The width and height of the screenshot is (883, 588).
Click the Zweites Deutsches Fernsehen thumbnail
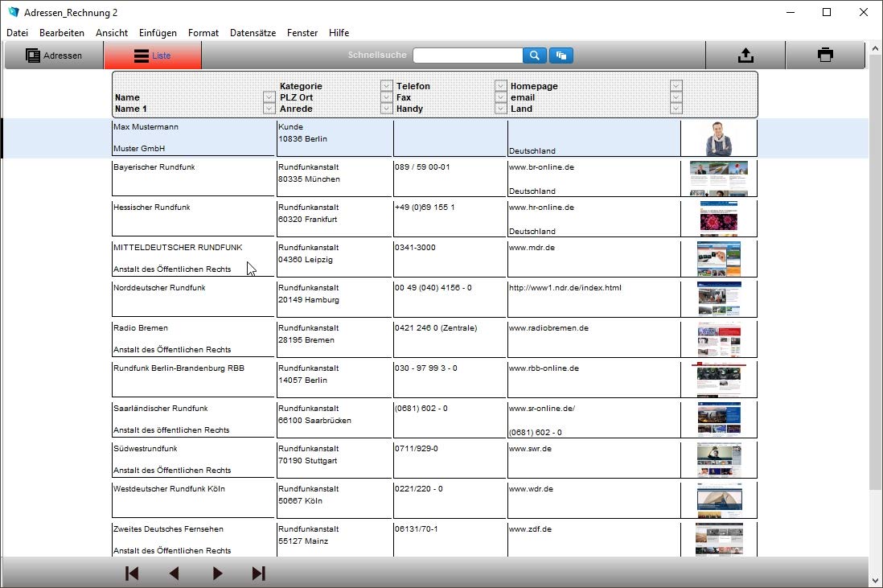(x=719, y=540)
